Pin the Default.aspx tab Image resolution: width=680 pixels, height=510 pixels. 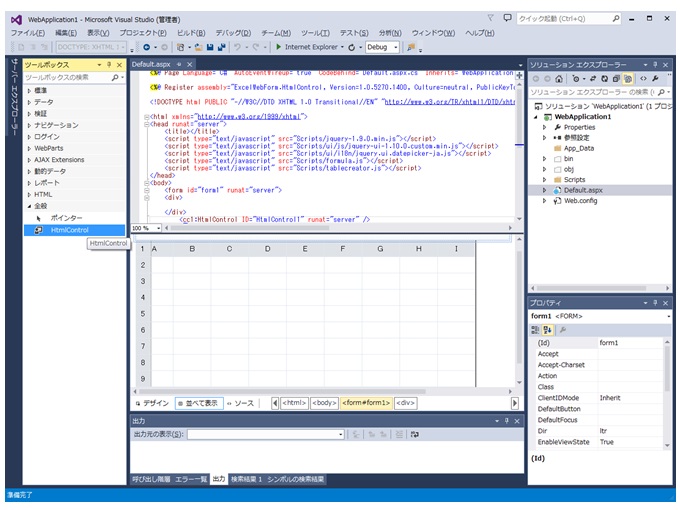tap(179, 65)
